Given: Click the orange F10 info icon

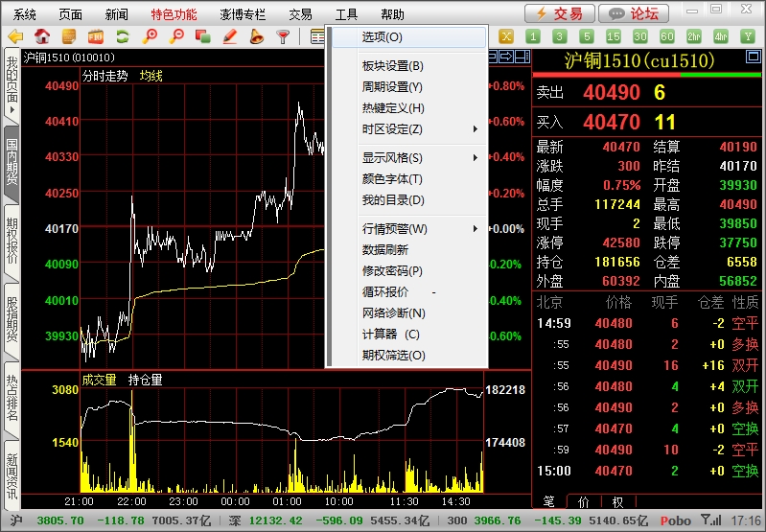Looking at the screenshot, I should tap(95, 36).
